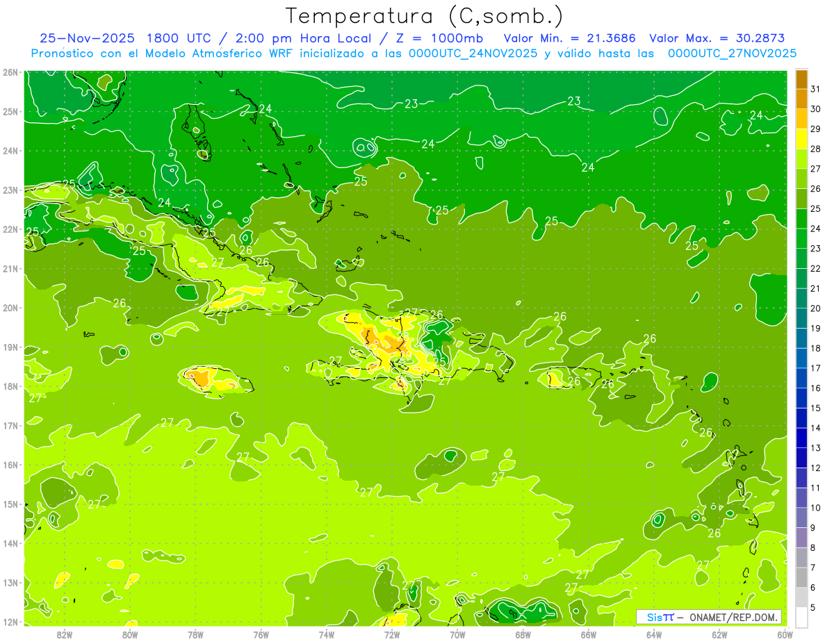Click colorbar label '19'
Viewport: 834px width, 644px height.
[x=815, y=328]
